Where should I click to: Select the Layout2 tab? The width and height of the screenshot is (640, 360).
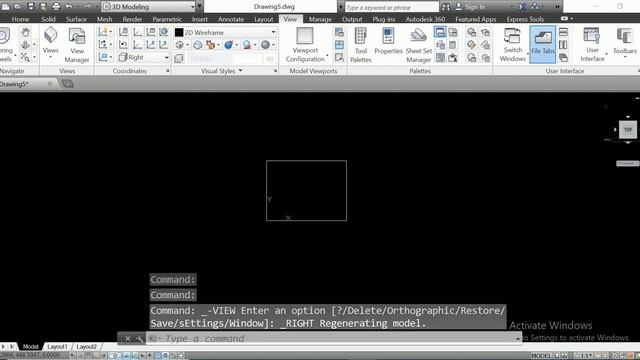87,347
